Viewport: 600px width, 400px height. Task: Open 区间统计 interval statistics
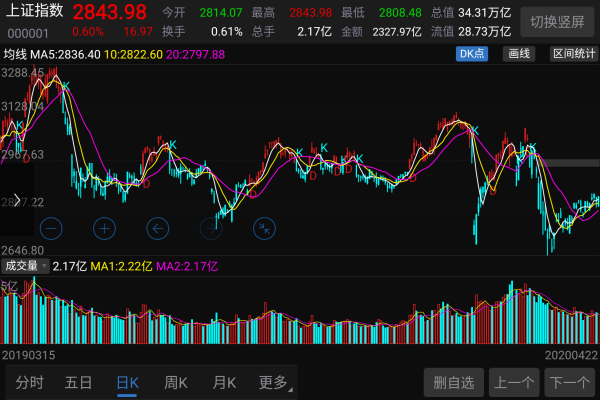coord(574,54)
